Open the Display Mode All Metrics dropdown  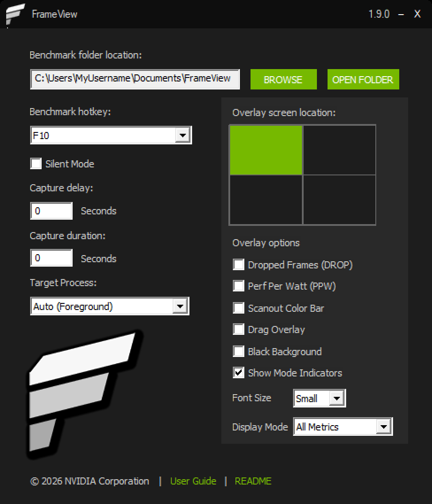(x=343, y=426)
